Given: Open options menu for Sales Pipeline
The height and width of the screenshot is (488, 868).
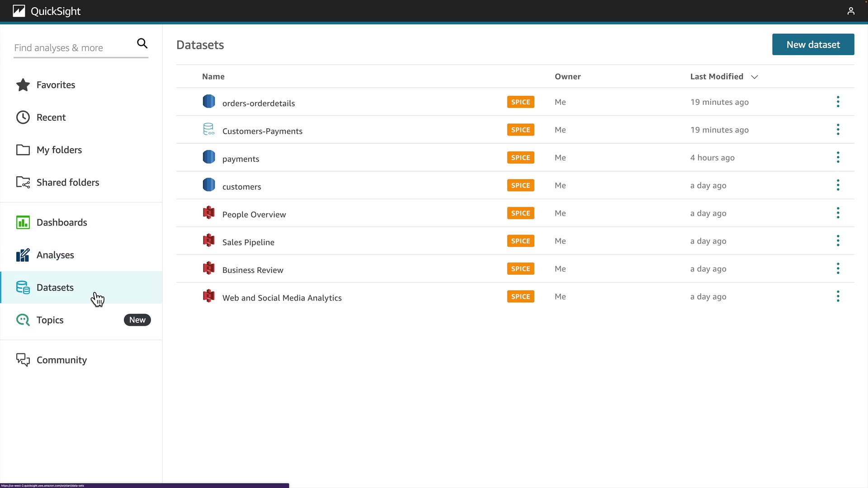Looking at the screenshot, I should [838, 241].
